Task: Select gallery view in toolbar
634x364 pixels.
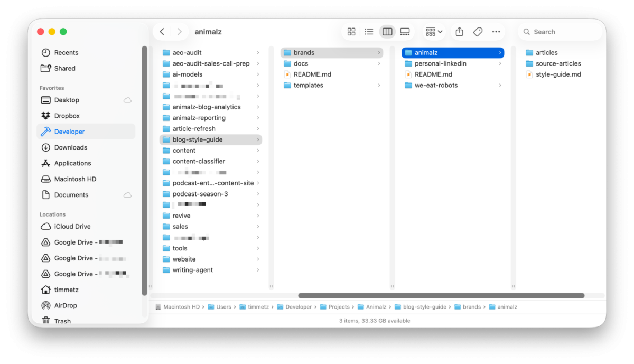Action: click(405, 32)
